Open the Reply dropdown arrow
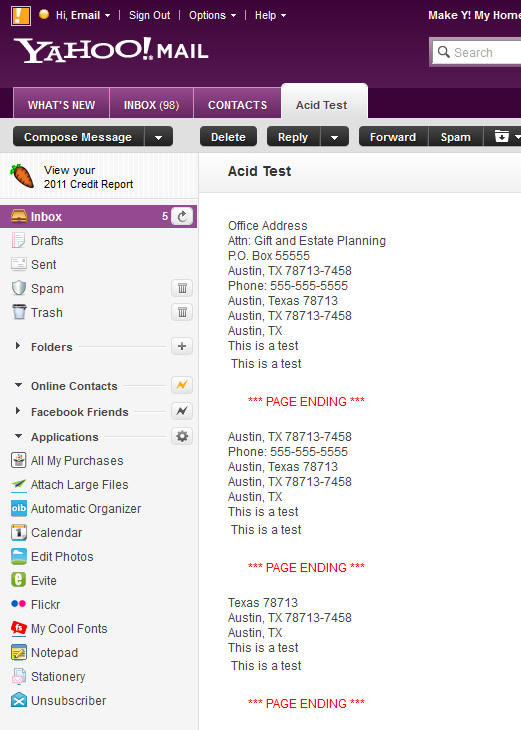The height and width of the screenshot is (730, 521). point(334,137)
